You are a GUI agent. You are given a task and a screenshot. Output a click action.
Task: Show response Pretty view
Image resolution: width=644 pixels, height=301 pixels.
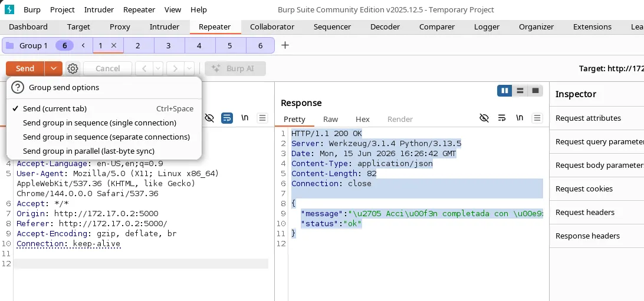point(294,120)
